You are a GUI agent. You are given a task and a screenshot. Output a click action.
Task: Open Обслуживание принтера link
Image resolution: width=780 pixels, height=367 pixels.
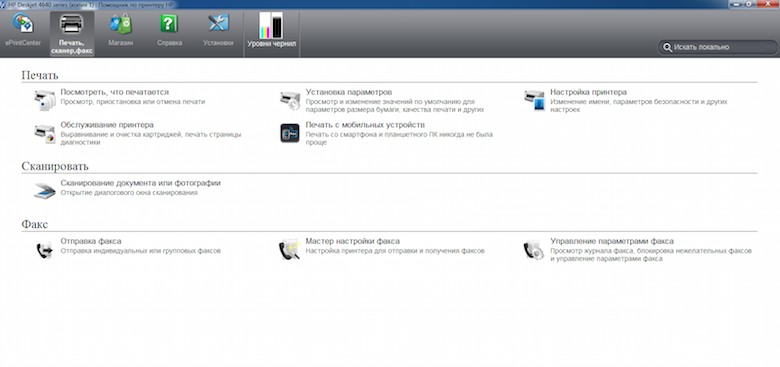tap(107, 125)
